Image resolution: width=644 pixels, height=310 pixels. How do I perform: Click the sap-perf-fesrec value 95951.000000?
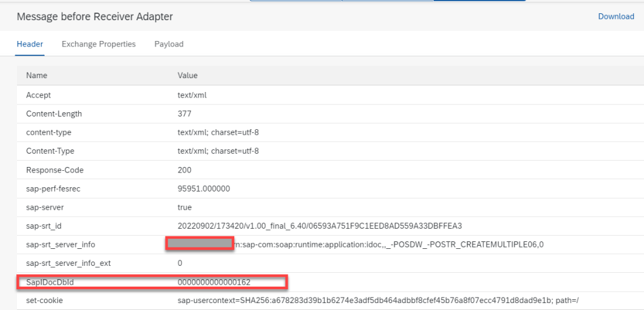(204, 188)
